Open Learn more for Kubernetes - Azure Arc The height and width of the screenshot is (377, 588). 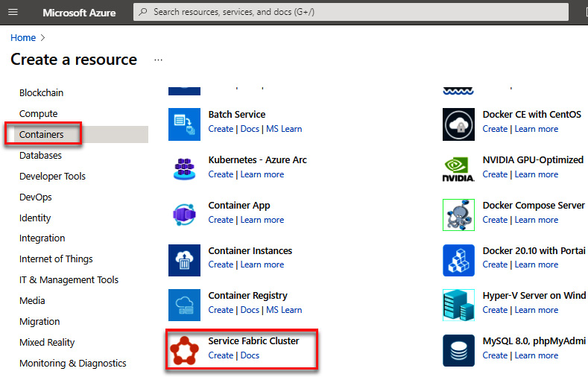(262, 174)
